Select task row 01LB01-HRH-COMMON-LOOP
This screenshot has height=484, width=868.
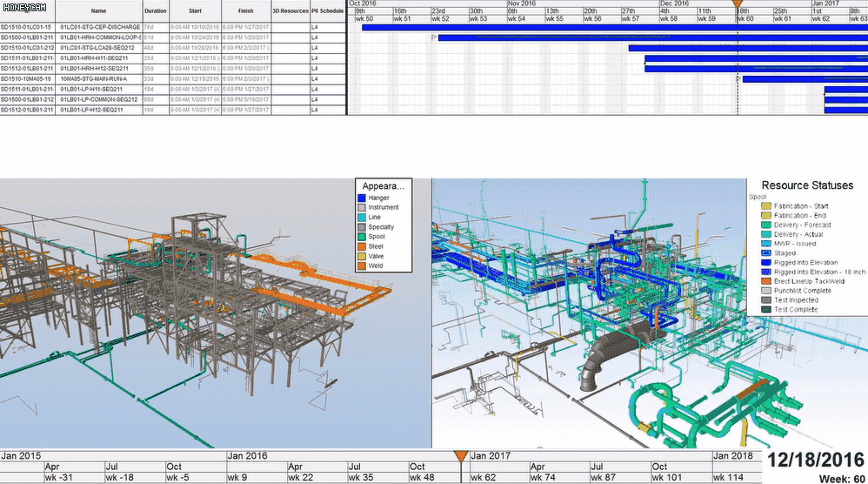coord(173,37)
